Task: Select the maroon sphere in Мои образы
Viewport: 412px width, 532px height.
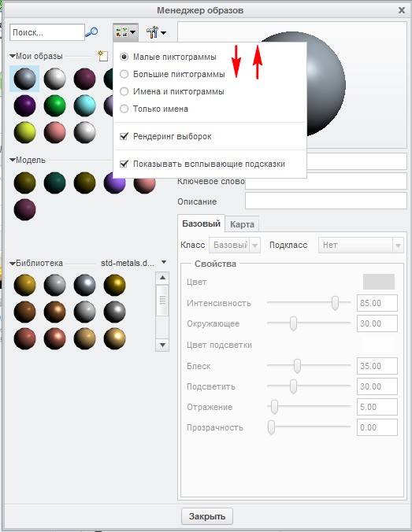Action: [x=84, y=79]
